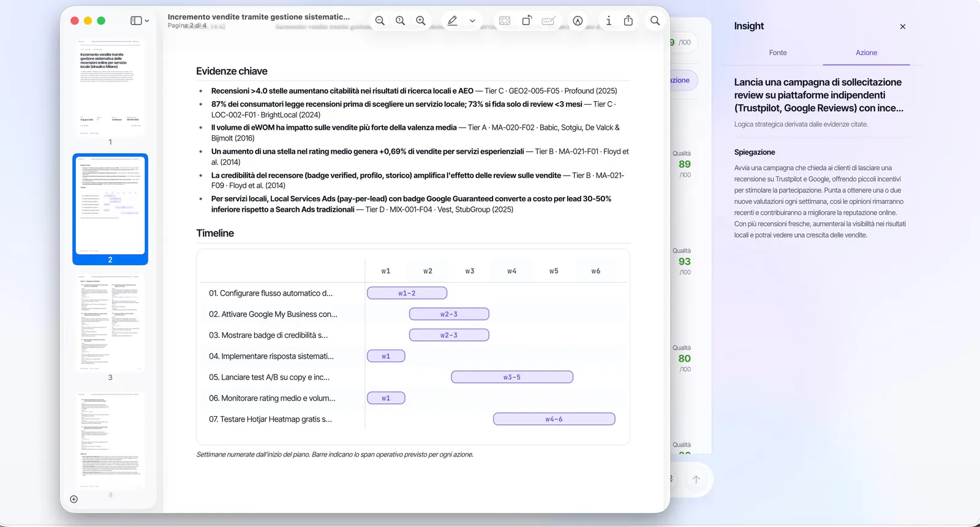Toggle the Preview sidebar view button
This screenshot has height=527, width=980.
click(136, 21)
